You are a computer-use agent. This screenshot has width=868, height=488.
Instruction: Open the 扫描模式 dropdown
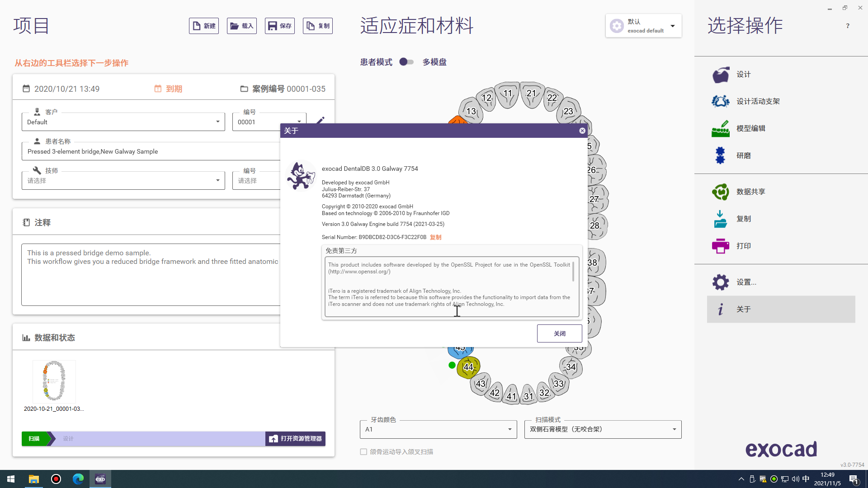(x=603, y=429)
